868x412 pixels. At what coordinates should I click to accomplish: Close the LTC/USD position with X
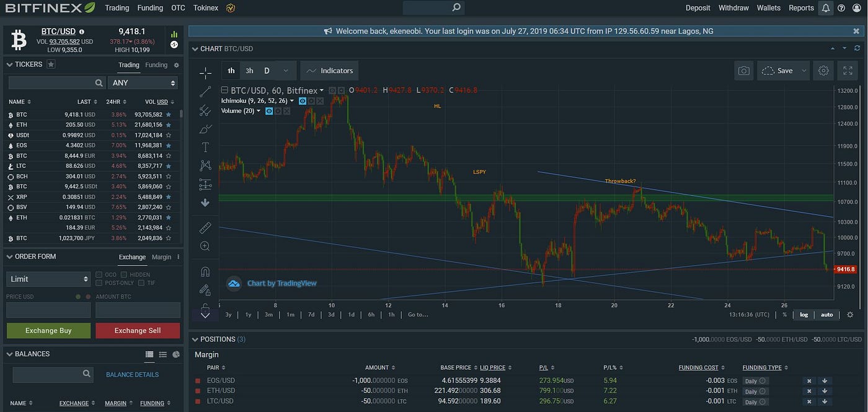click(x=808, y=401)
